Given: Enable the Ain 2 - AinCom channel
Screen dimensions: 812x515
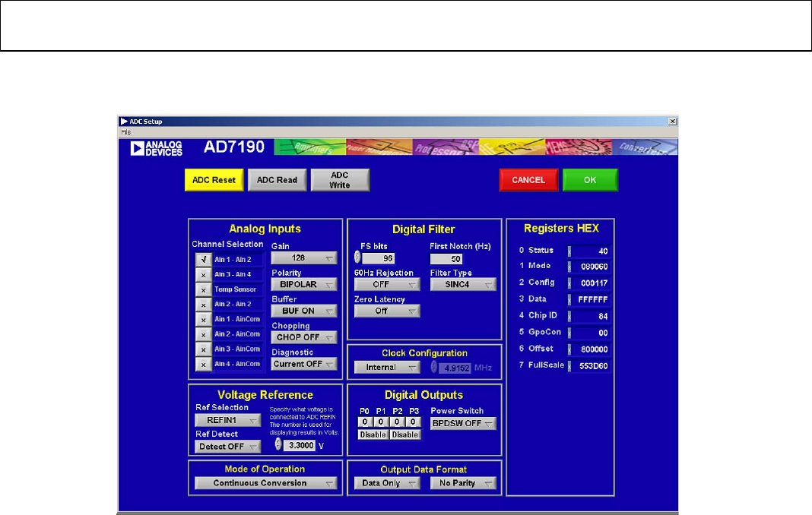Looking at the screenshot, I should point(204,334).
